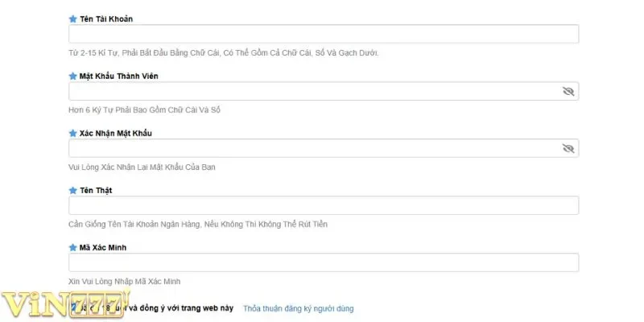Image resolution: width=644 pixels, height=322 pixels.
Task: Click the 'đồng ý với trang web này' text
Action: click(187, 308)
